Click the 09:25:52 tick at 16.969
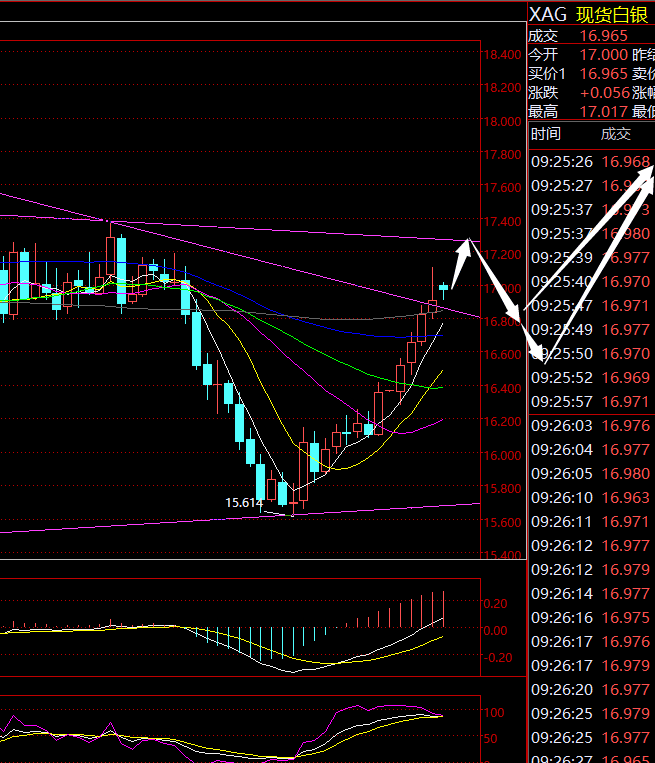The height and width of the screenshot is (763, 655). click(591, 378)
